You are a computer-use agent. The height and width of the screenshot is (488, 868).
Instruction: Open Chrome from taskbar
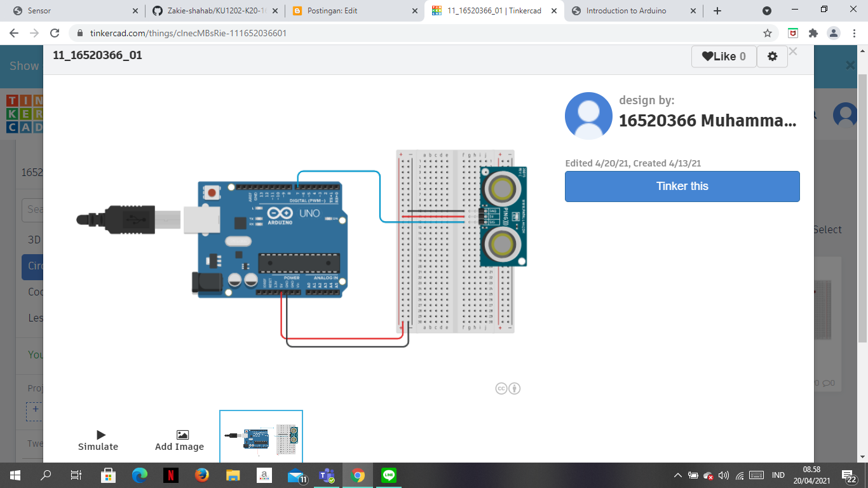click(358, 475)
